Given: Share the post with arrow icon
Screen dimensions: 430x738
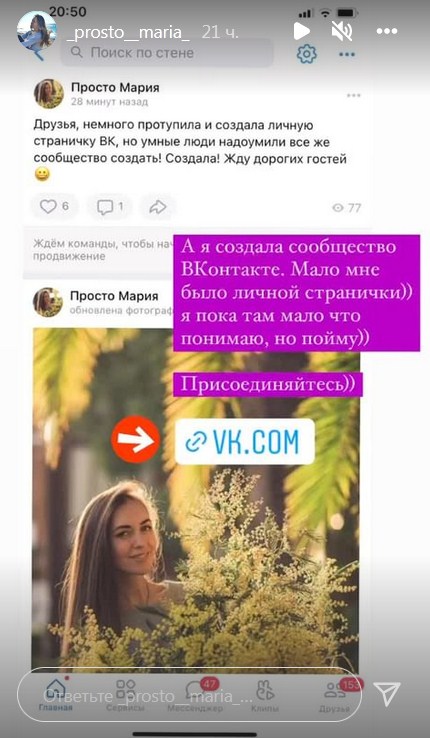Looking at the screenshot, I should click(158, 206).
